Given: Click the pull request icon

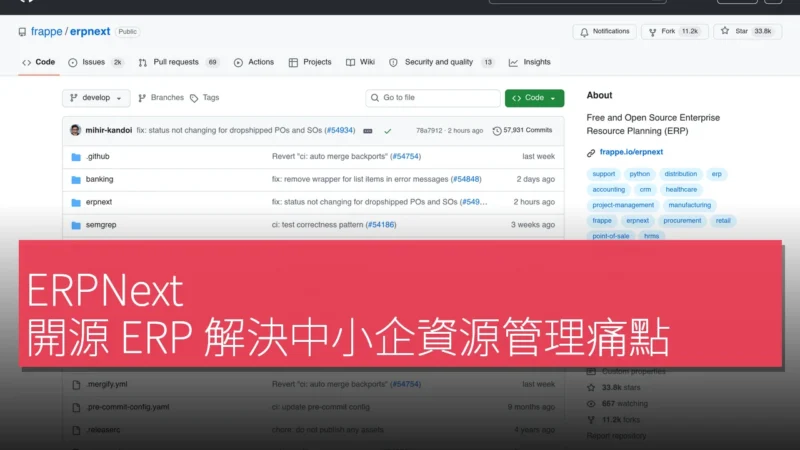Looking at the screenshot, I should [143, 63].
